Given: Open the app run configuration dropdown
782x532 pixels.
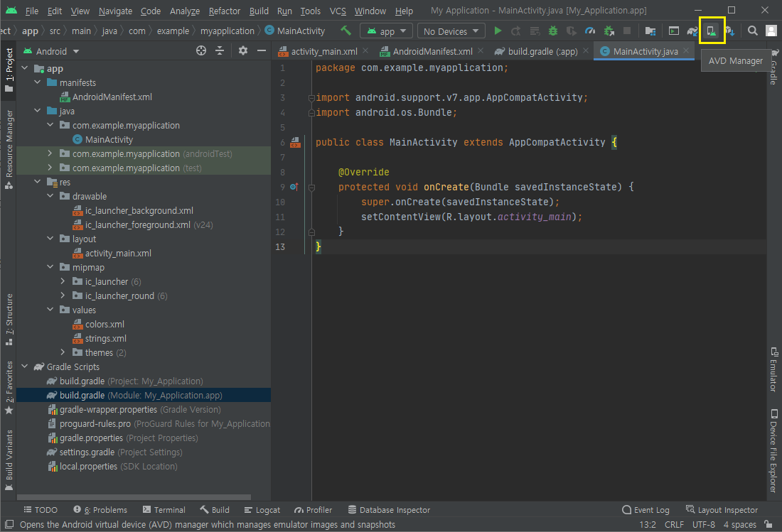Looking at the screenshot, I should pos(387,31).
